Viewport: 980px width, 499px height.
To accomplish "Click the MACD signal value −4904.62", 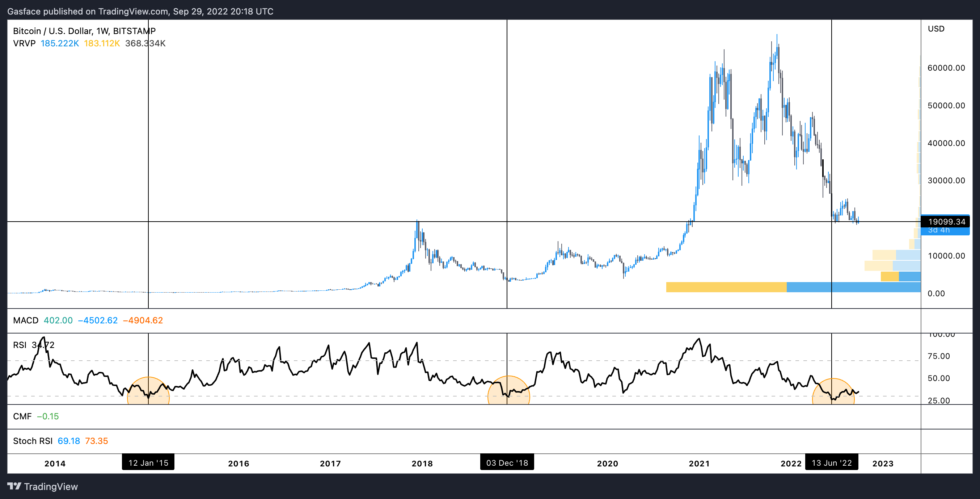I will [x=143, y=320].
